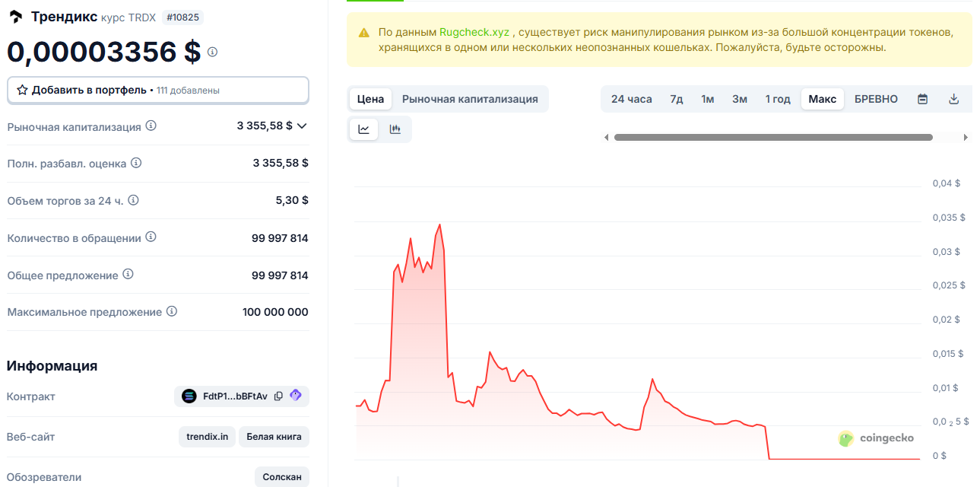Click info icon next to Полн. разбавл. оценка
This screenshot has height=487, width=980.
point(136,163)
